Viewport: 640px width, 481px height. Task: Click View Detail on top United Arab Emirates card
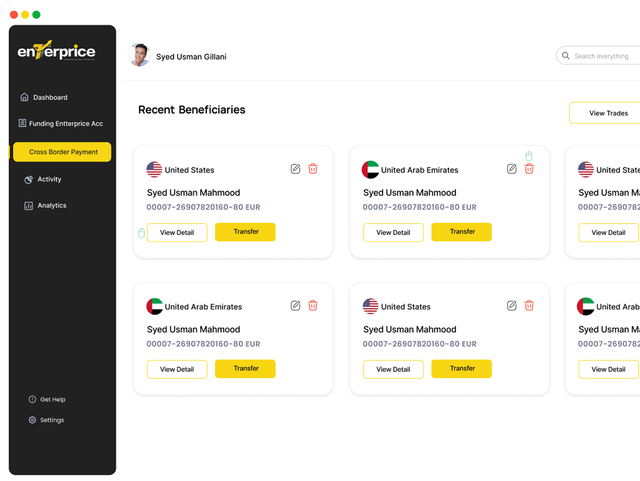coord(393,233)
